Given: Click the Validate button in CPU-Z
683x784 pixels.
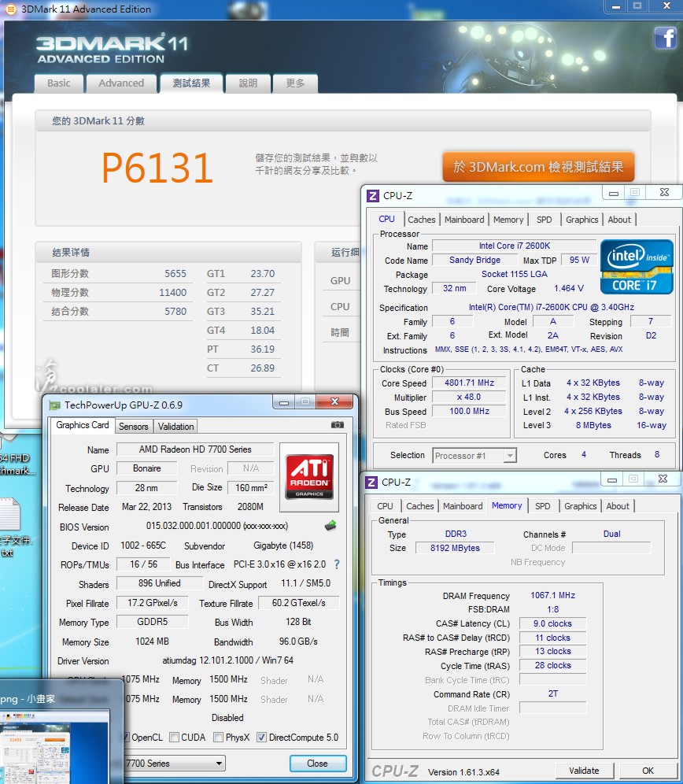Looking at the screenshot, I should 584,771.
